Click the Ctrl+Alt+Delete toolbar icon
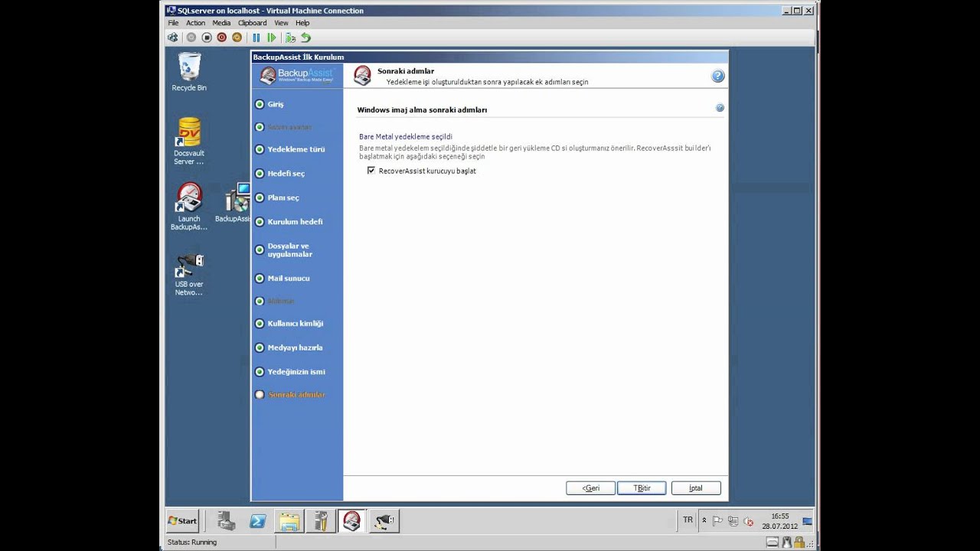 tap(173, 37)
